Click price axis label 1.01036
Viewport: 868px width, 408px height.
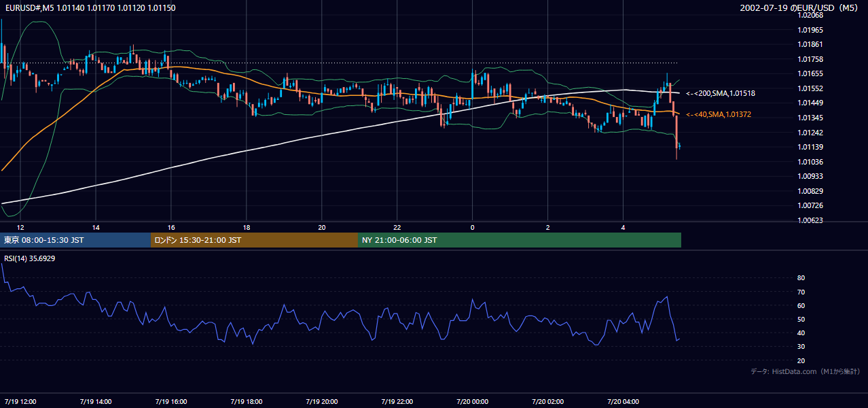pos(810,162)
